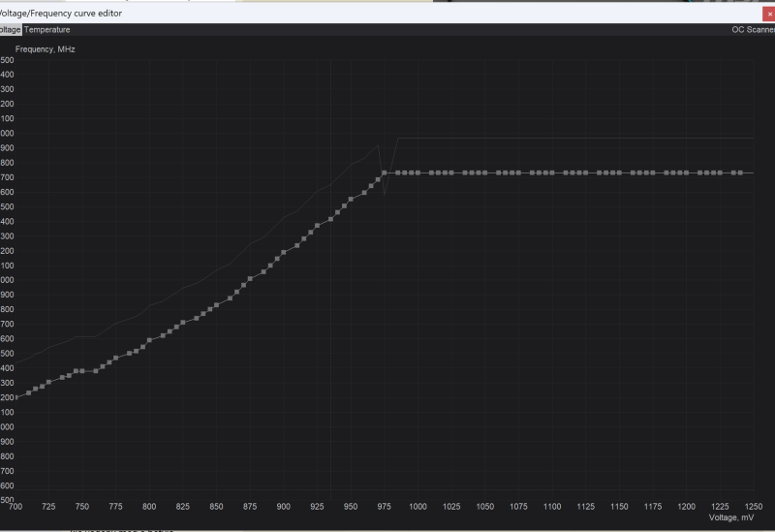Click the 1175 label on the voltage axis
Viewport: 775px width, 532px height.
pyautogui.click(x=653, y=506)
